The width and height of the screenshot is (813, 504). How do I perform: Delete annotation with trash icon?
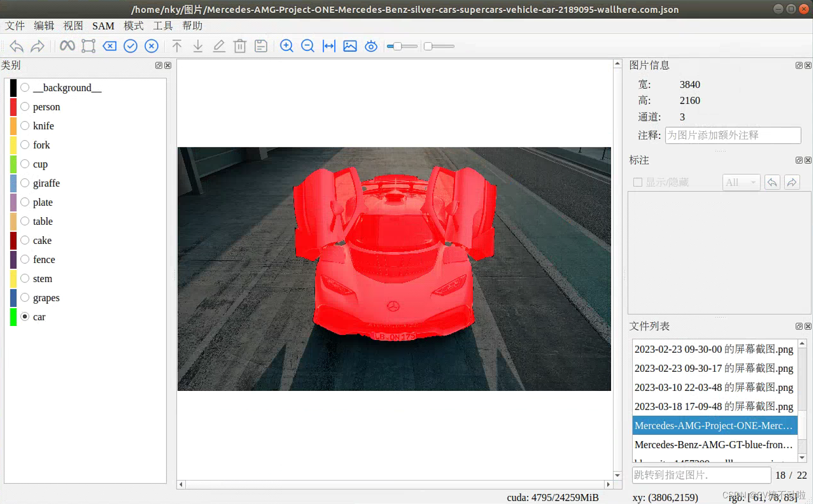pos(240,46)
